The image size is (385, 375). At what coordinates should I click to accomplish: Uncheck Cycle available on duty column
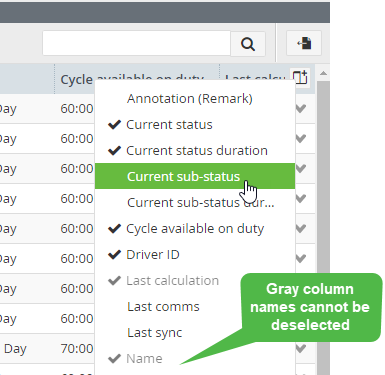click(x=195, y=228)
